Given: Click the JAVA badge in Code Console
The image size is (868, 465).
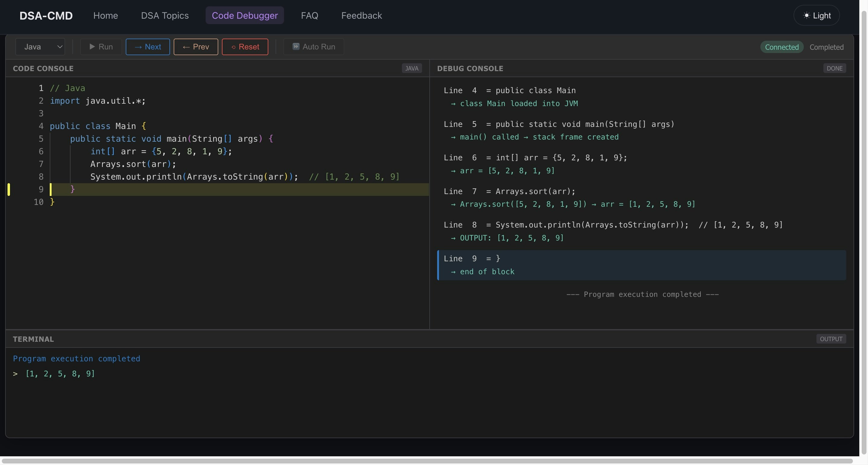Looking at the screenshot, I should click(x=412, y=68).
